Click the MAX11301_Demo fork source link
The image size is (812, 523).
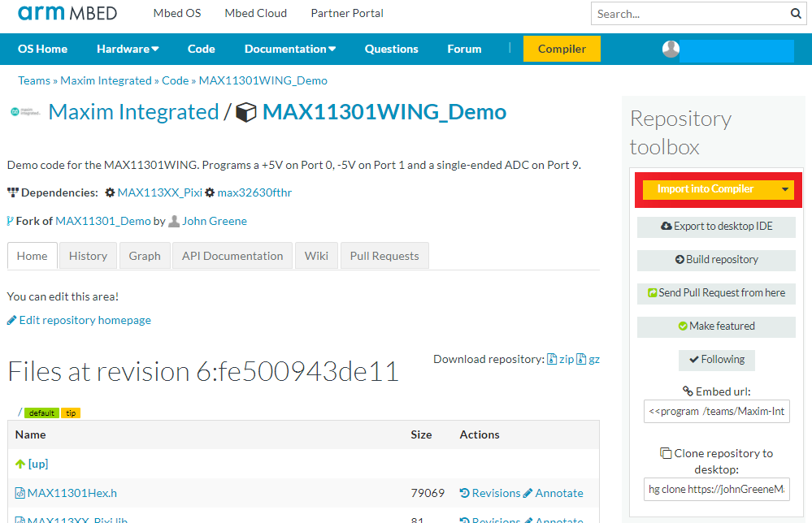(x=103, y=221)
